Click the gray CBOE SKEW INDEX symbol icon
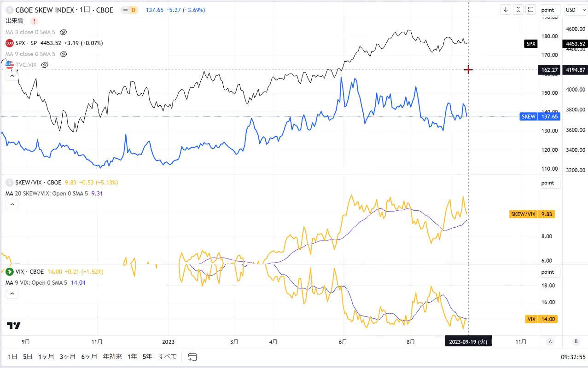588x368 pixels. pos(9,10)
